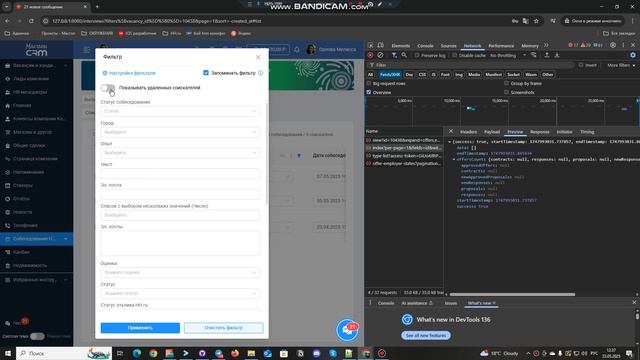Open 'Статус собеседования' dropdown
This screenshot has height=360, width=640.
click(x=180, y=111)
